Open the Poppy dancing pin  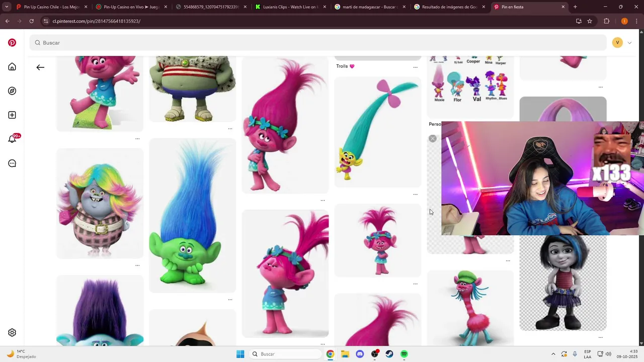[100, 94]
